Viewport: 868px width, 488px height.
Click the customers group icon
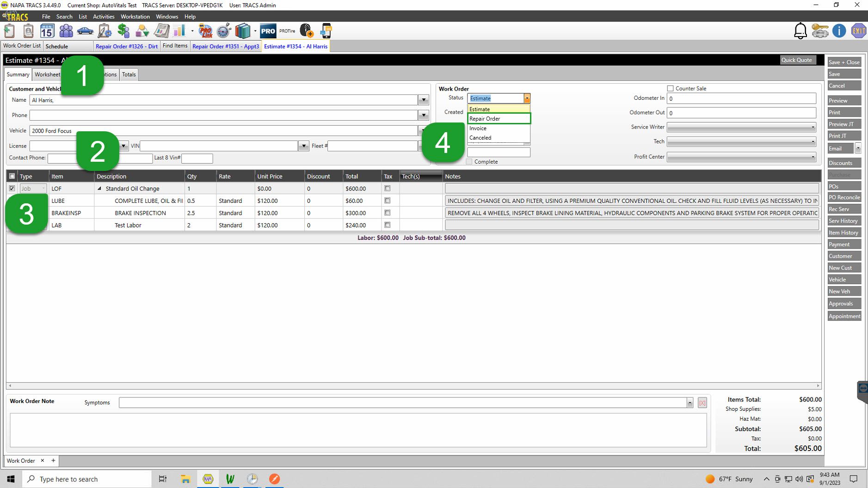click(66, 30)
